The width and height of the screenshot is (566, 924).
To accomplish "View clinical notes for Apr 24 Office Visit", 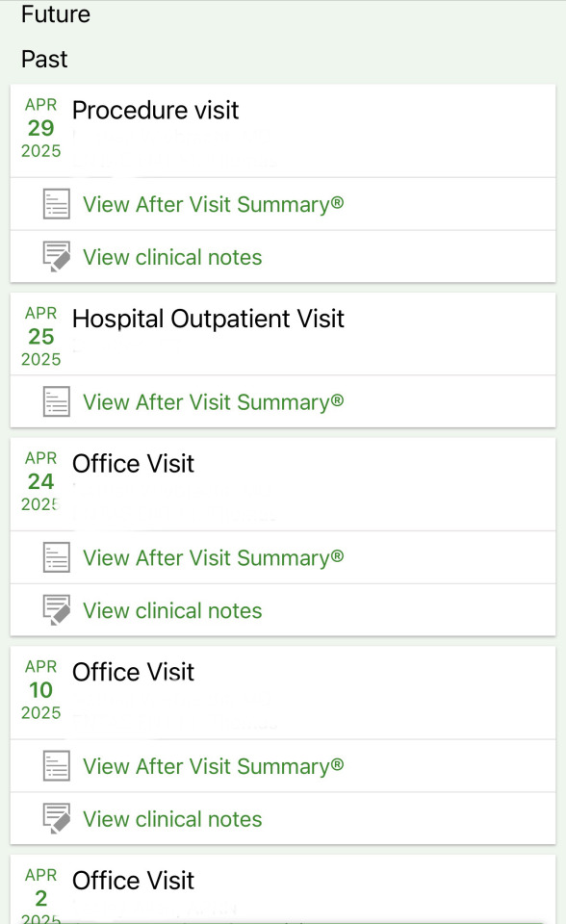I will [x=172, y=611].
